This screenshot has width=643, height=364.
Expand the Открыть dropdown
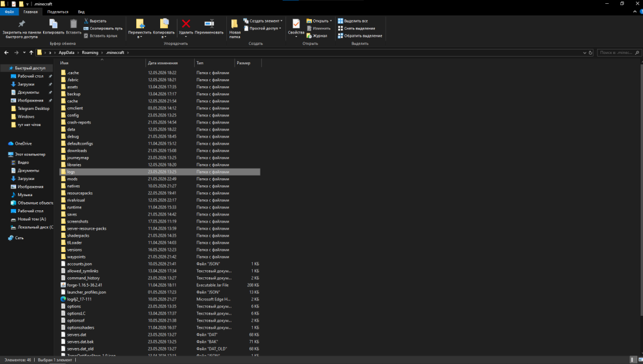pos(319,21)
